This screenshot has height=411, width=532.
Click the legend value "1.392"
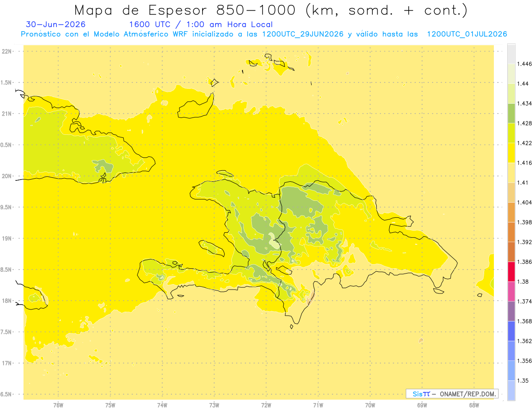coord(524,242)
